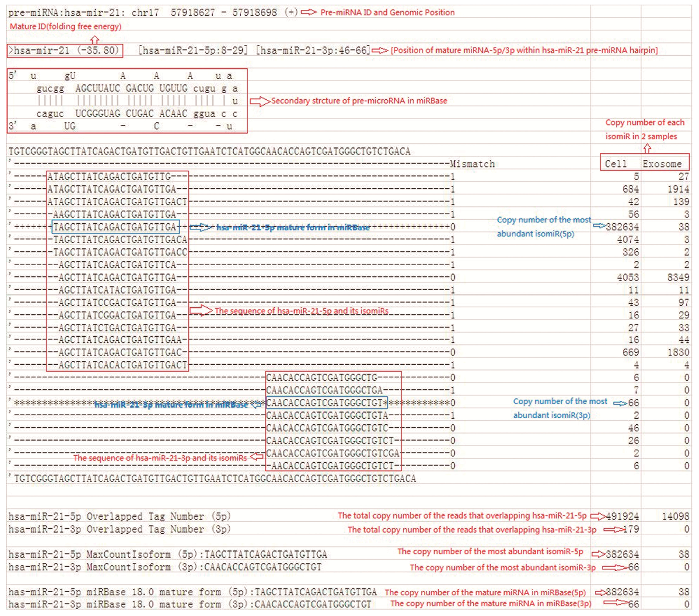Click the 'Cell' column header
This screenshot has width=699, height=616.
click(616, 164)
